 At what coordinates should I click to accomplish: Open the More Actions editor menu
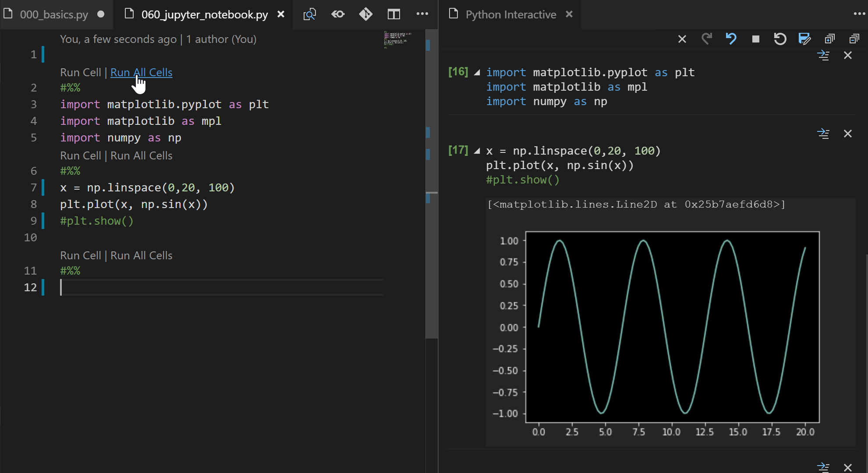click(422, 14)
